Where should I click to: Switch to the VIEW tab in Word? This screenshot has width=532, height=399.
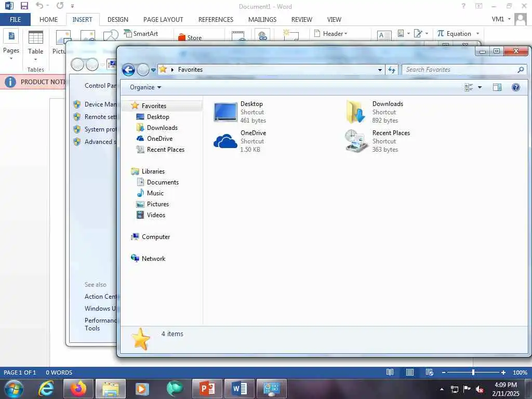pyautogui.click(x=334, y=19)
